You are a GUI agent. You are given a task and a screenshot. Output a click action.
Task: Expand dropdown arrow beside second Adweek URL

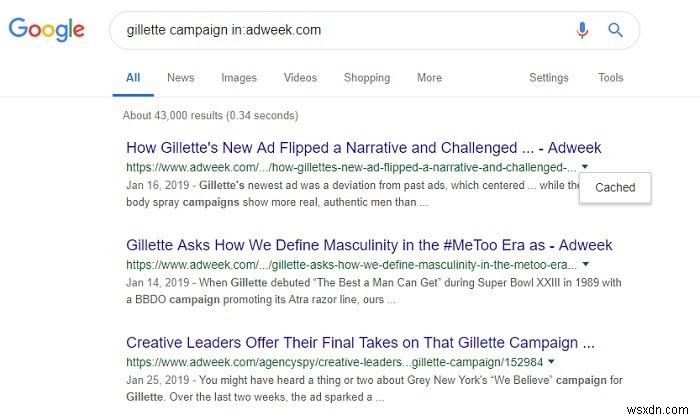586,264
